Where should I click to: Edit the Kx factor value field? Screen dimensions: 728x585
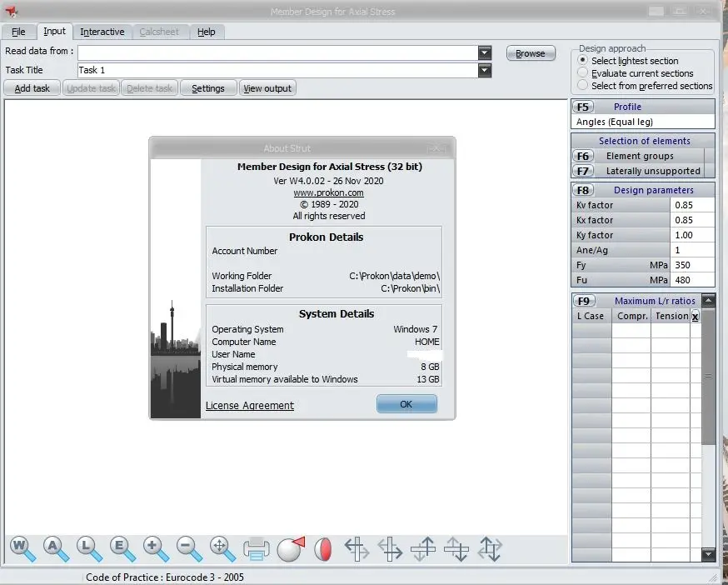click(x=692, y=220)
